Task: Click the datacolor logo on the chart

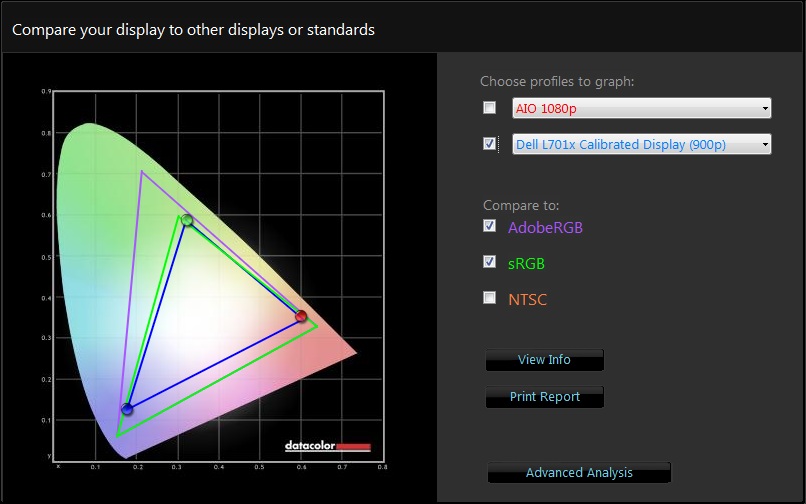Action: 328,446
